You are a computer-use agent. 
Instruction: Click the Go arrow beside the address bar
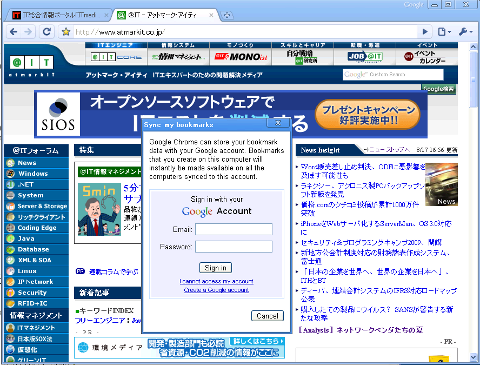click(x=425, y=32)
